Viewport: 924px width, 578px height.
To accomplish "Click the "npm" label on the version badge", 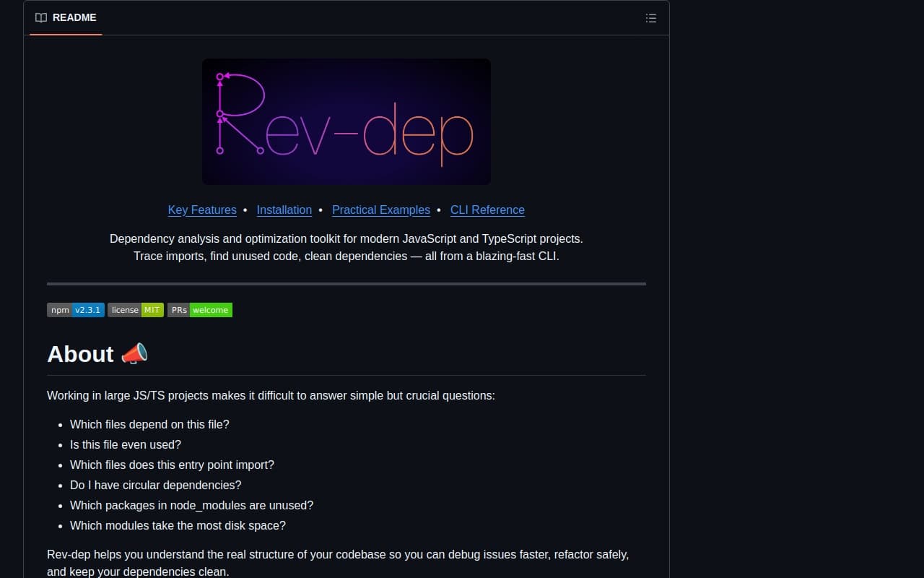I will click(59, 309).
